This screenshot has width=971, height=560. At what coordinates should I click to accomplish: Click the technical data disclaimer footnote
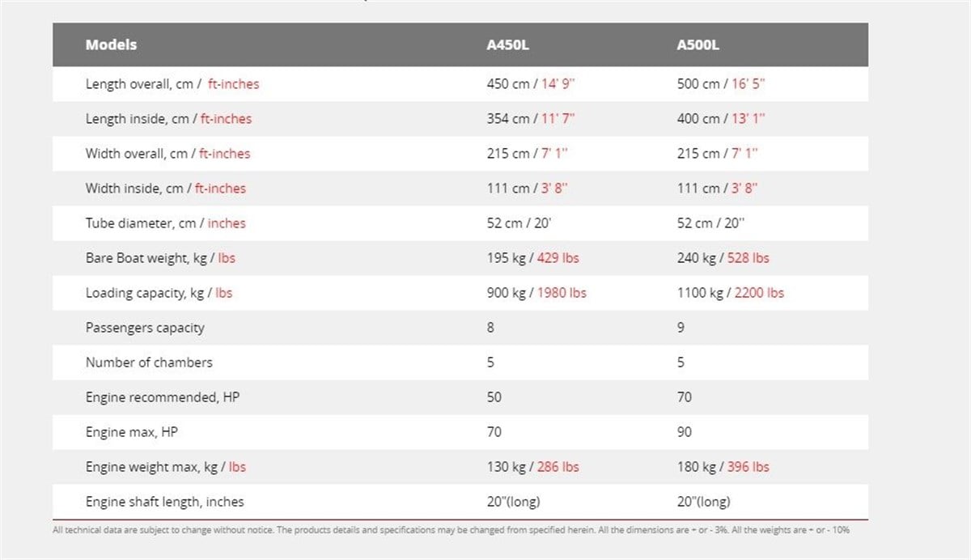(x=451, y=530)
